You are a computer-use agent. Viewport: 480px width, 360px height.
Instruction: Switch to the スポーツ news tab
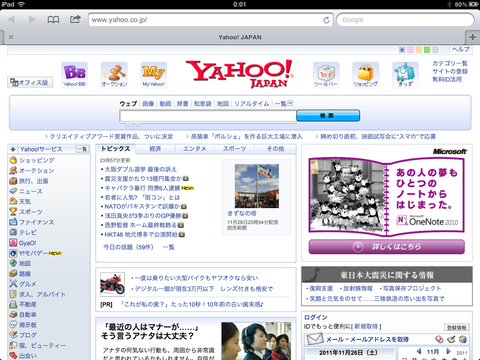(x=235, y=149)
